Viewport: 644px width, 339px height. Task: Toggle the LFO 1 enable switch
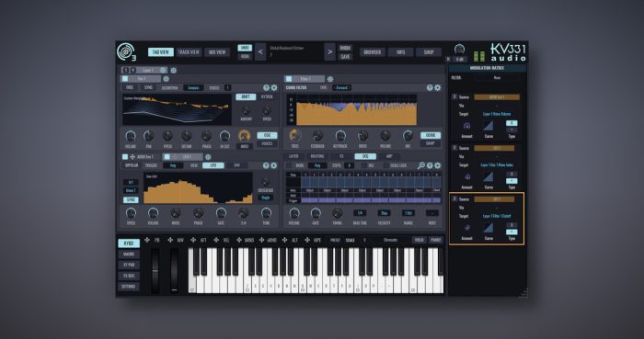167,157
